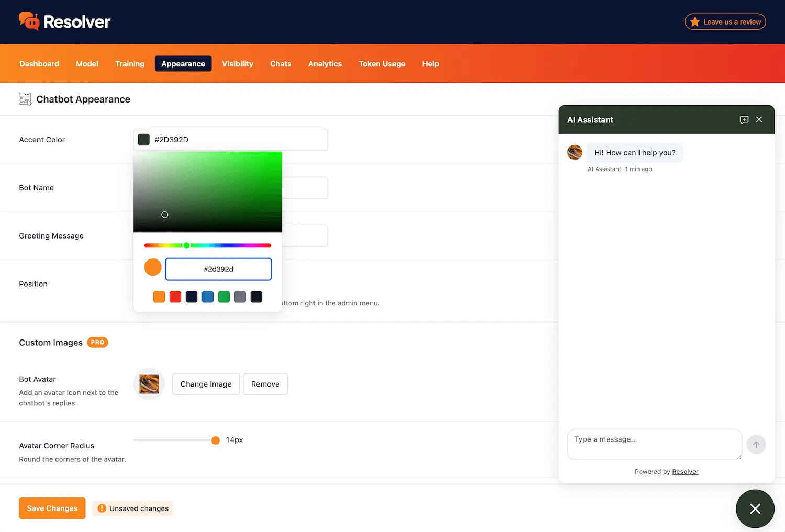
Task: Select the Appearance tab
Action: pos(183,64)
